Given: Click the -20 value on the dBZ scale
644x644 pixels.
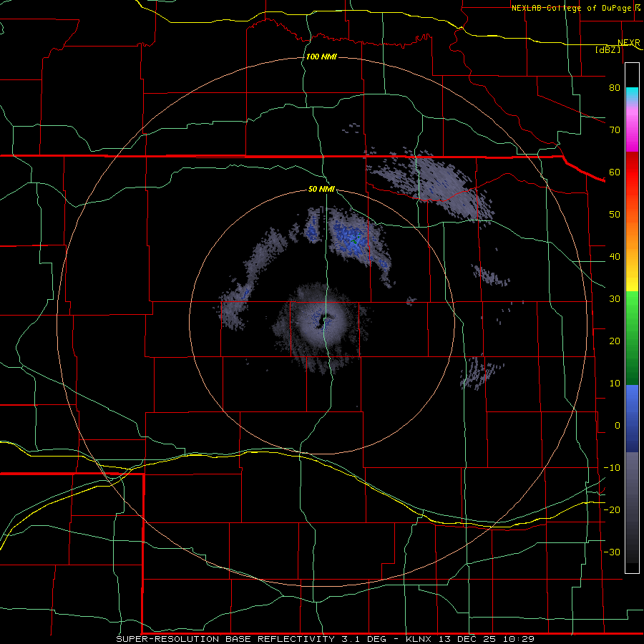Looking at the screenshot, I should click(x=612, y=509).
